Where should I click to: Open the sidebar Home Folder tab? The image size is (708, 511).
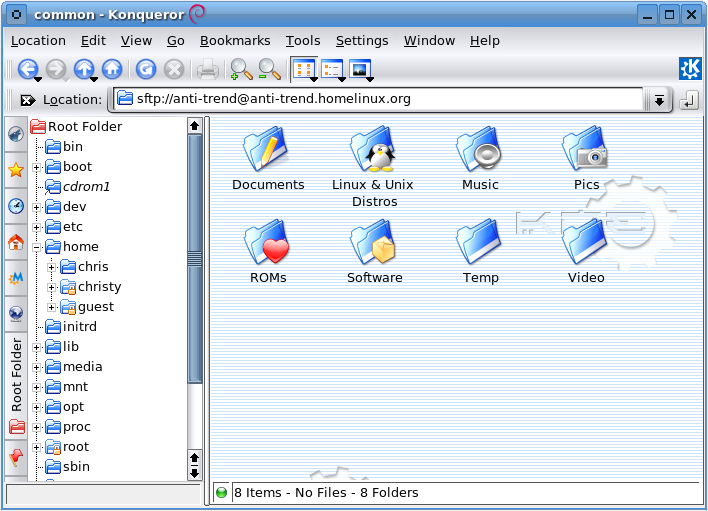tap(16, 242)
